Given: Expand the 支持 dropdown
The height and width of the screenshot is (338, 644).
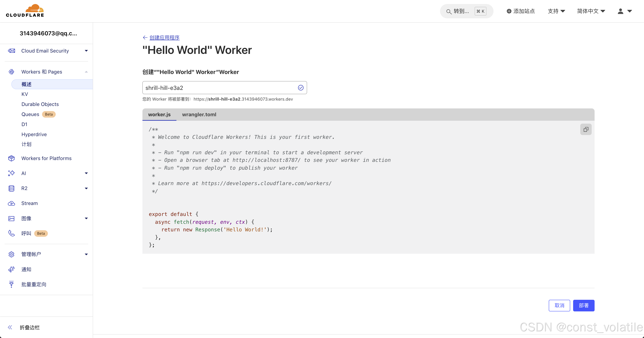Looking at the screenshot, I should click(556, 11).
